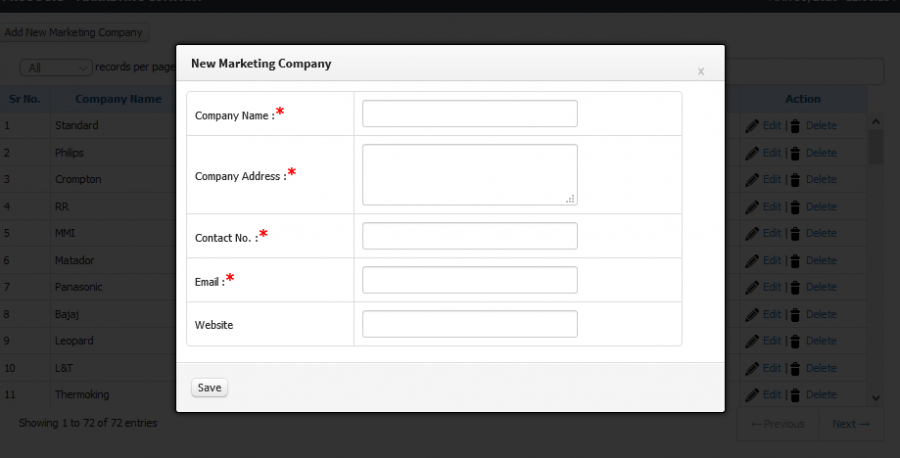This screenshot has width=900, height=458.
Task: Click the Action column header
Action: (x=802, y=99)
